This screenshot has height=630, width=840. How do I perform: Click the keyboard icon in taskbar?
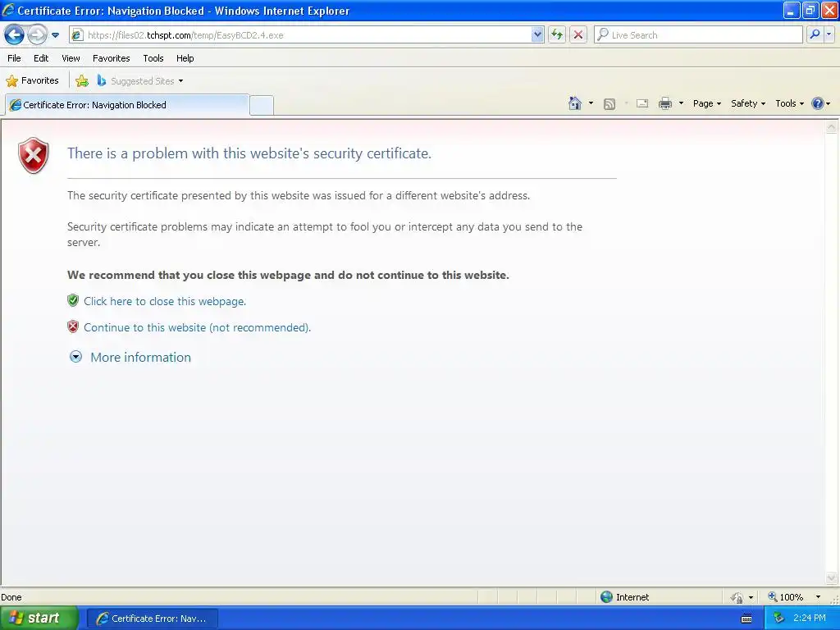746,619
